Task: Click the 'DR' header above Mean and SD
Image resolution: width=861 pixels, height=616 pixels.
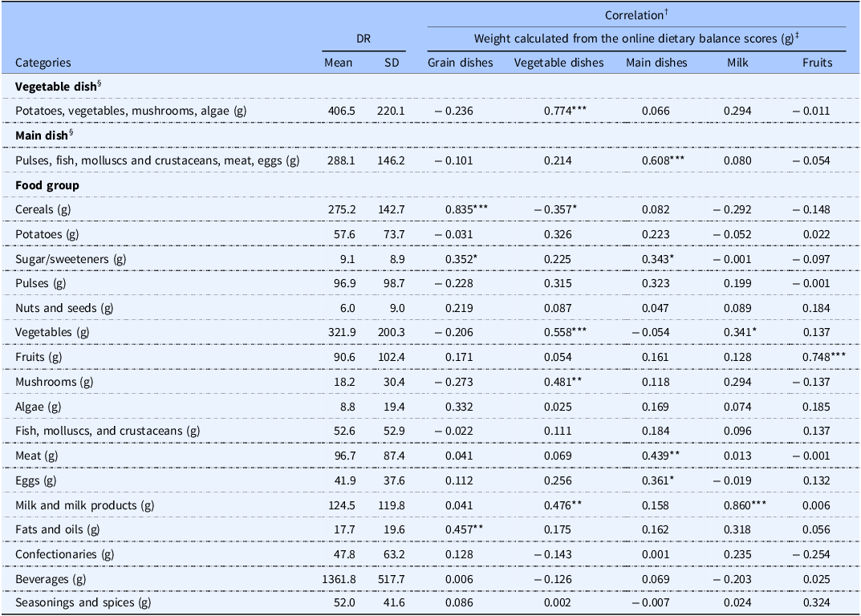Action: point(363,38)
